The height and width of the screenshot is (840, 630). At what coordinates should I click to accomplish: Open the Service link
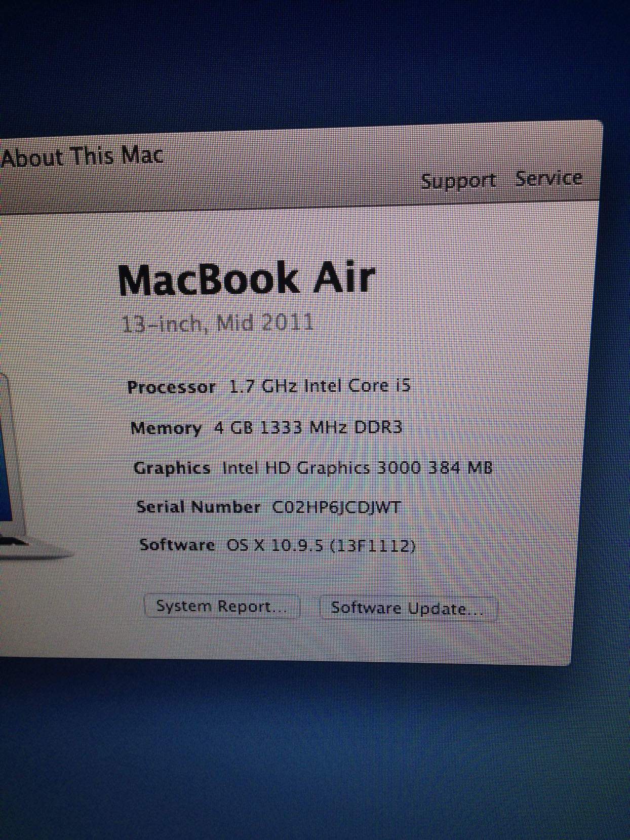(549, 178)
